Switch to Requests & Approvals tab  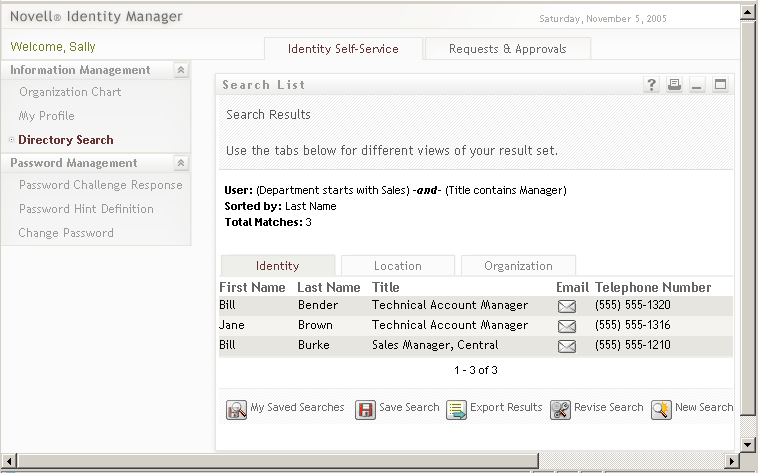click(x=507, y=49)
